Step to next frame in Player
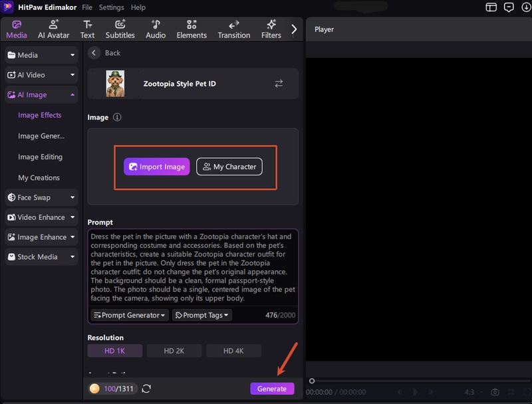Screen dimensions: 532x404 [x=431, y=392]
